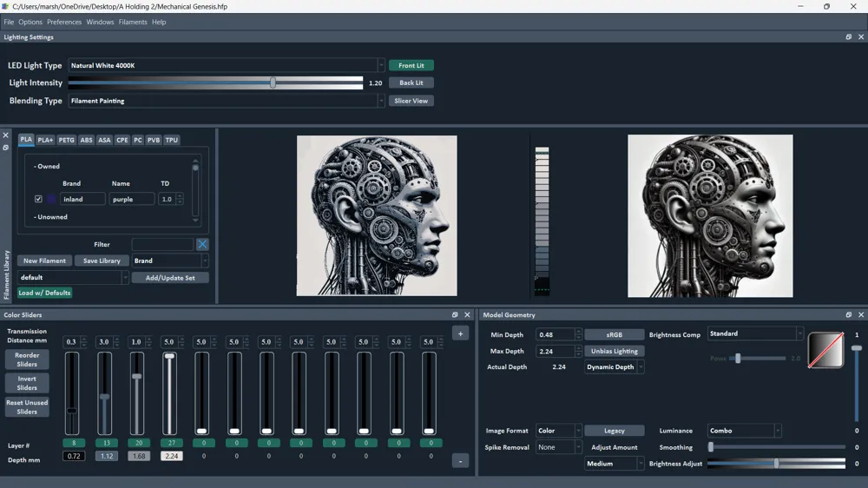
Task: Float the Color Sliders panel
Action: [x=455, y=315]
